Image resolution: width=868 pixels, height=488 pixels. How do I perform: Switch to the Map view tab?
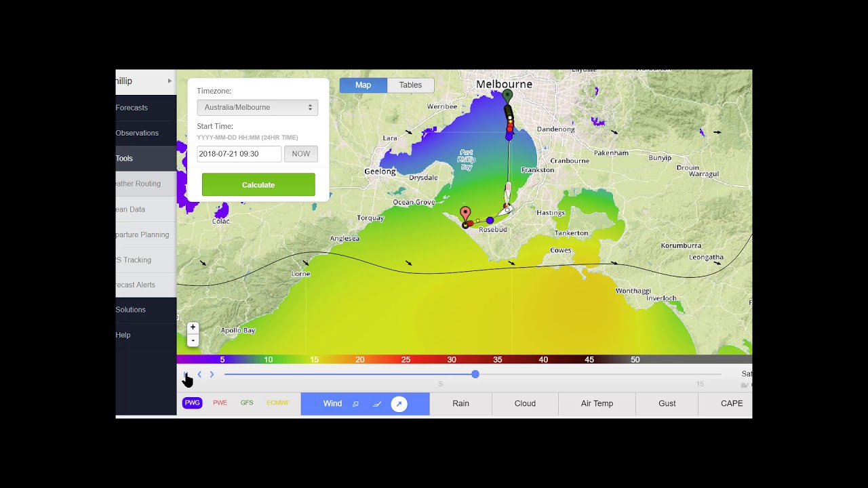coord(363,85)
